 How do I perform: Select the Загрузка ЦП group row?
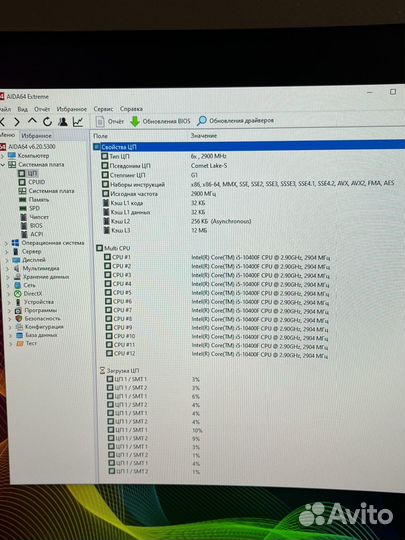click(x=123, y=371)
